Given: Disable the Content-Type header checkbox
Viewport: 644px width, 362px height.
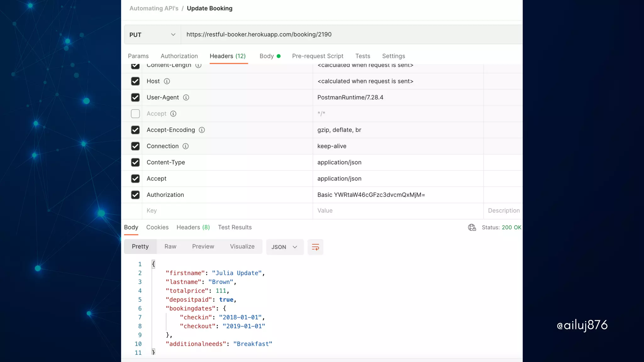Looking at the screenshot, I should (x=135, y=162).
